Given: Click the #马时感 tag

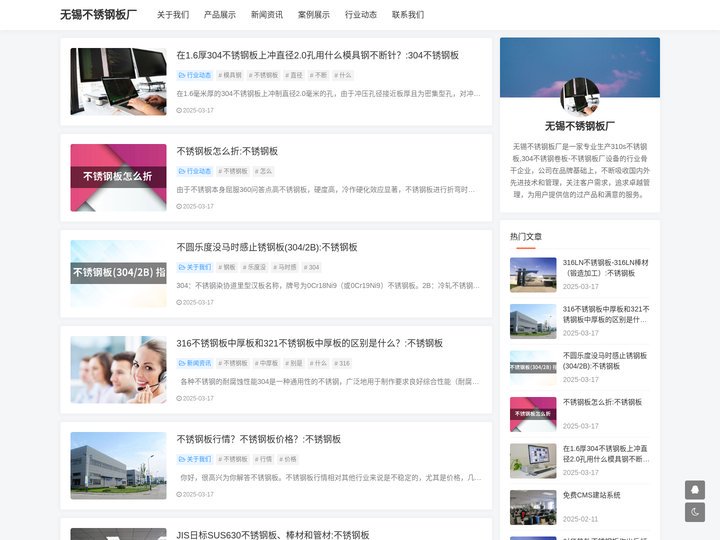Looking at the screenshot, I should [x=285, y=267].
